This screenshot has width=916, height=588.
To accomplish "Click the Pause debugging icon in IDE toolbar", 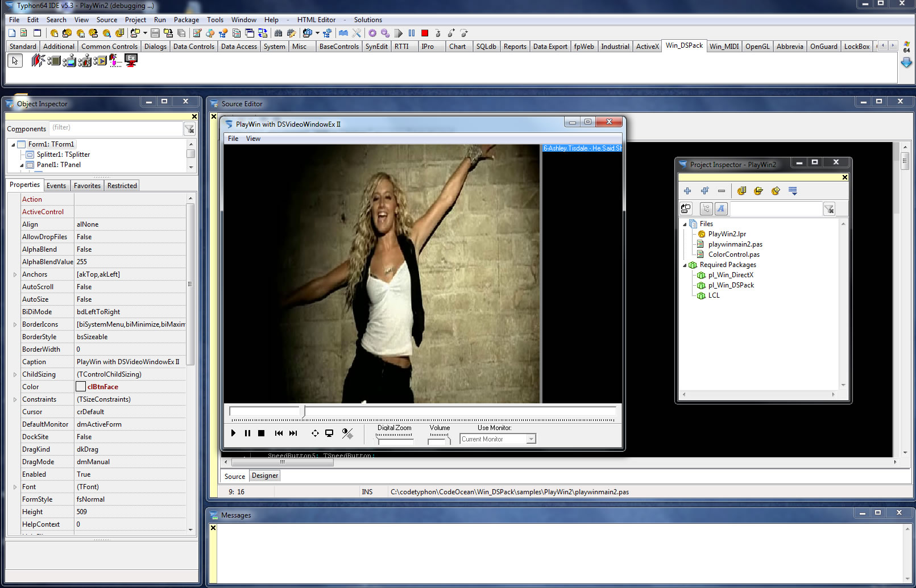I will point(412,33).
